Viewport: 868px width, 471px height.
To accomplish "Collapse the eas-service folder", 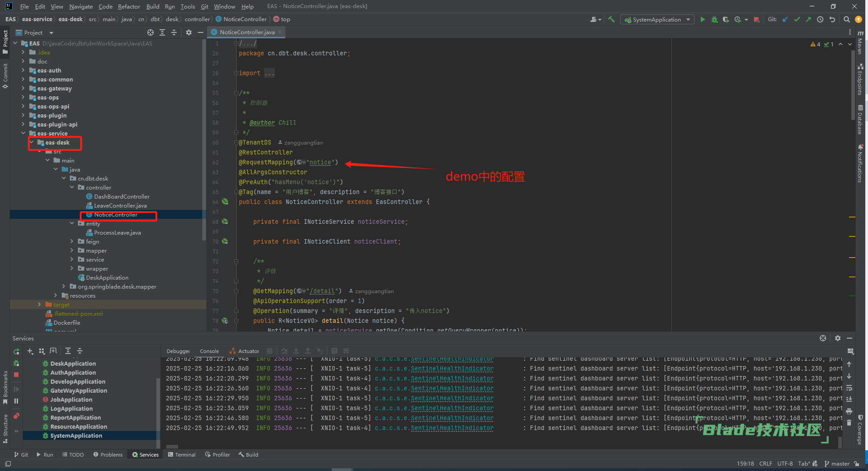I will coord(23,133).
